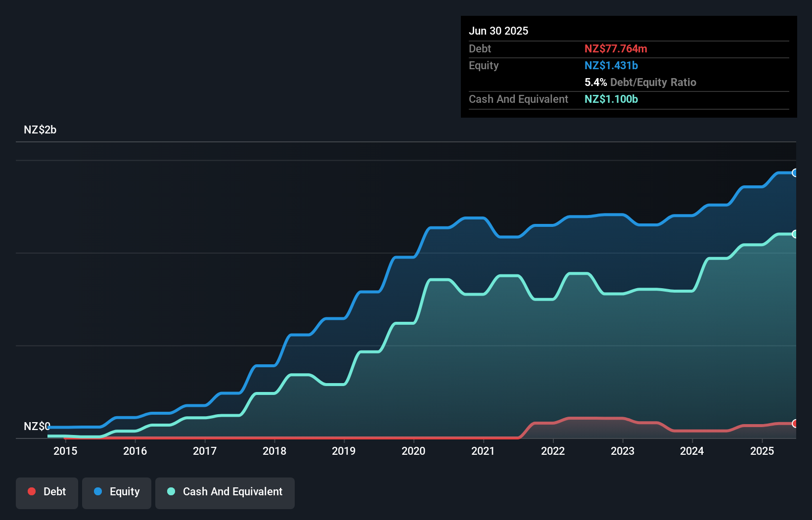Expand the Equity row in the tooltip
Image resolution: width=812 pixels, height=520 pixels.
483,65
